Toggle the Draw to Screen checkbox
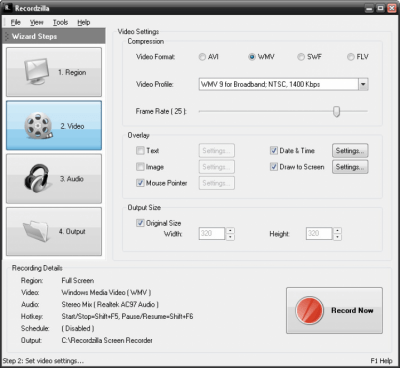The height and width of the screenshot is (368, 400). 274,167
